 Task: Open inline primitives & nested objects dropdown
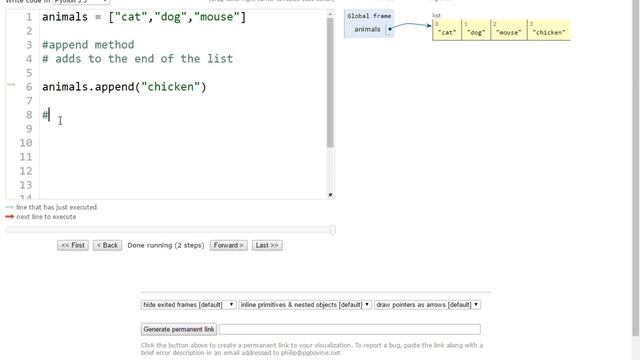pyautogui.click(x=305, y=305)
